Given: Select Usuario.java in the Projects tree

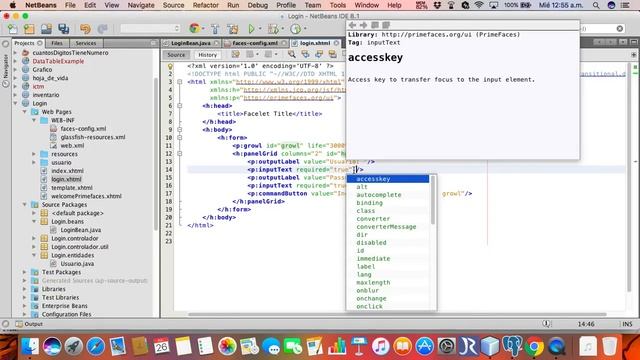Looking at the screenshot, I should point(77,264).
